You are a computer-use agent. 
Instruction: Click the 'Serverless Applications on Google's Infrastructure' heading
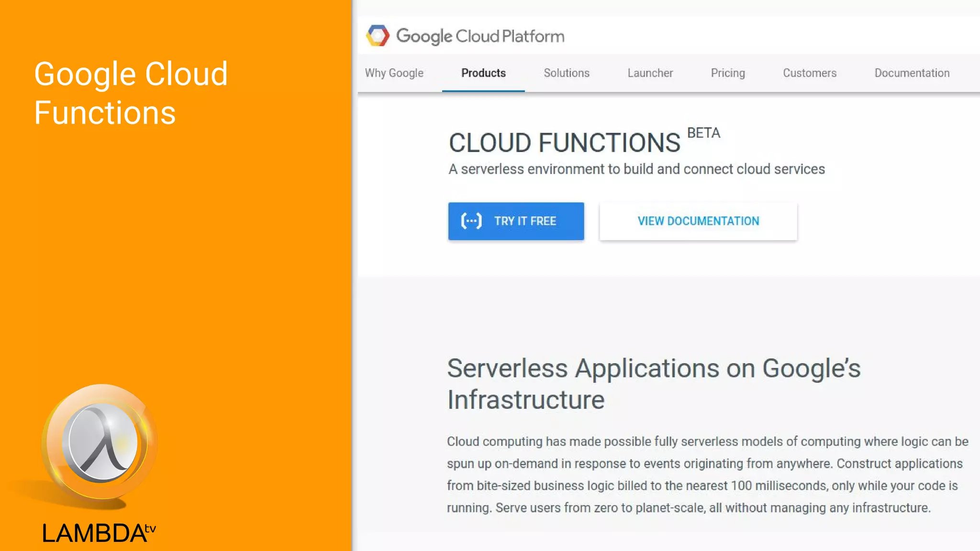654,384
